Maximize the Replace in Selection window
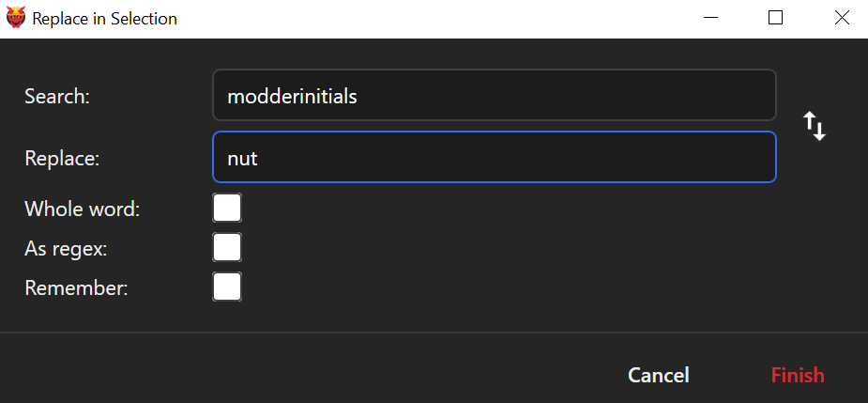The height and width of the screenshot is (403, 868). pyautogui.click(x=775, y=18)
